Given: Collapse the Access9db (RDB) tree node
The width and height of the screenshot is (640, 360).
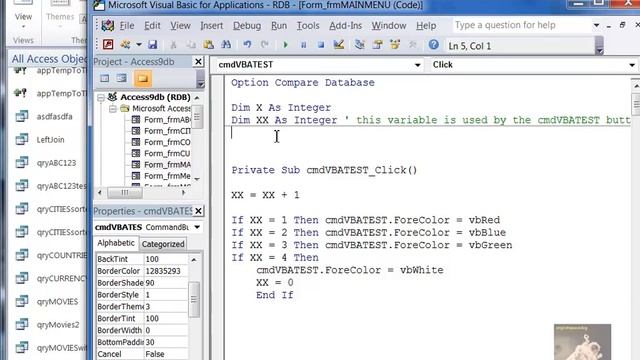Looking at the screenshot, I should click(101, 98).
